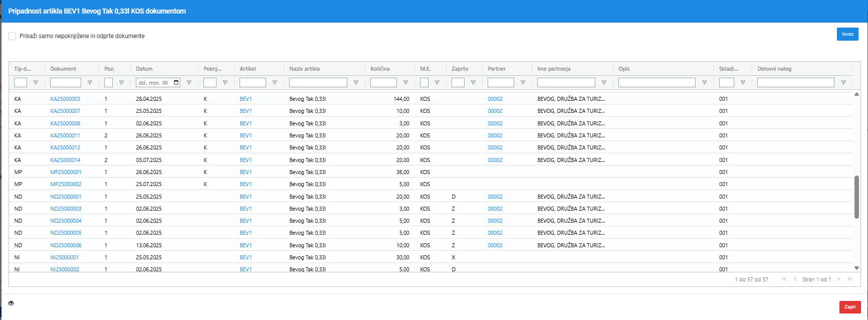Jump to last page in pager
The image size is (868, 320).
[x=849, y=279]
